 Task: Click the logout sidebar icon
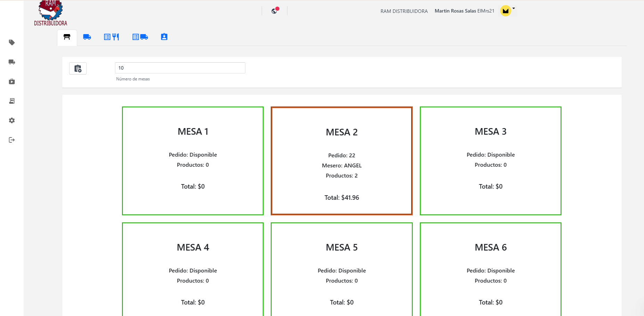[12, 140]
